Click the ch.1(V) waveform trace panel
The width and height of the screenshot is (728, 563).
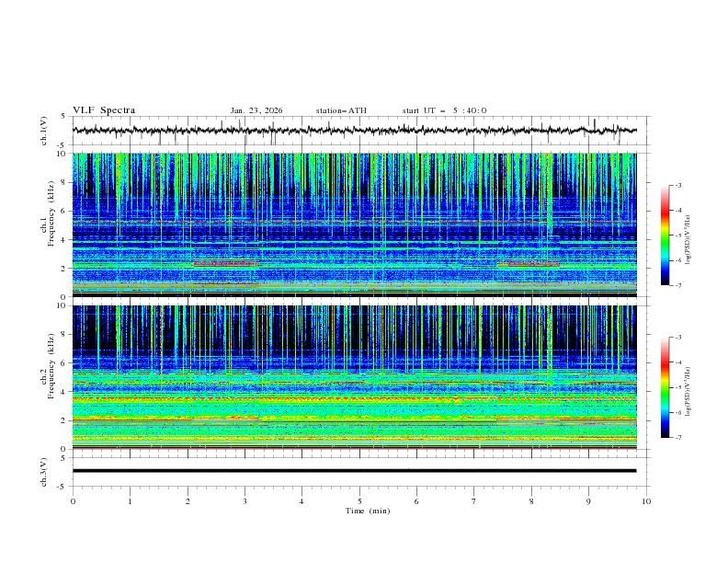358,131
